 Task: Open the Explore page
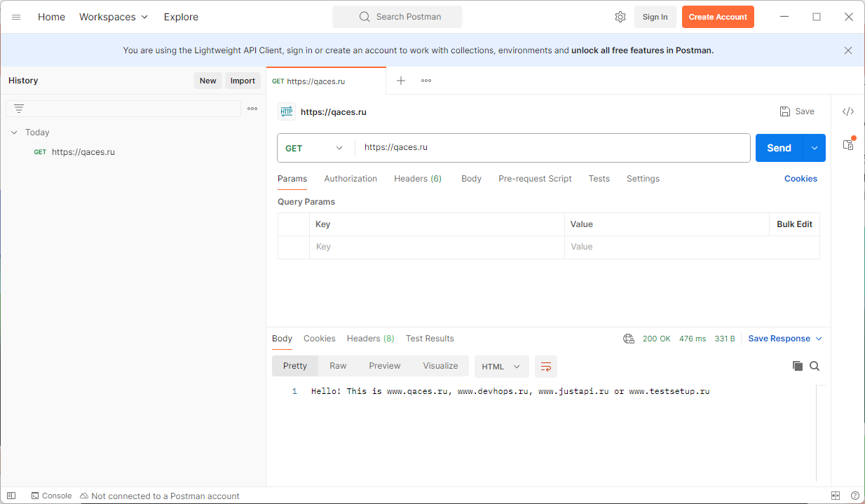[x=181, y=17]
